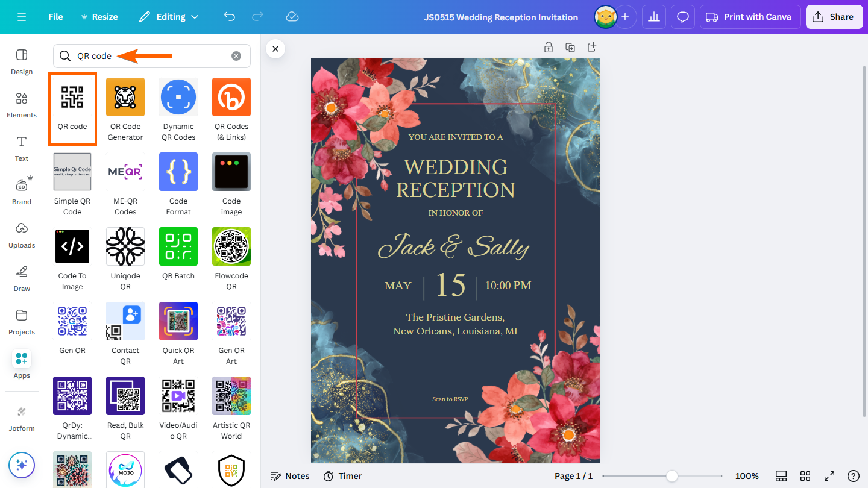Open the Notes panel

tap(290, 476)
